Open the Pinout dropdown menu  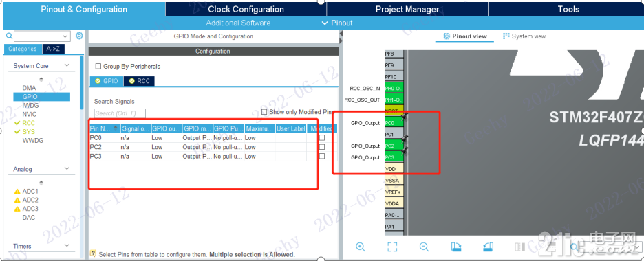(x=336, y=23)
